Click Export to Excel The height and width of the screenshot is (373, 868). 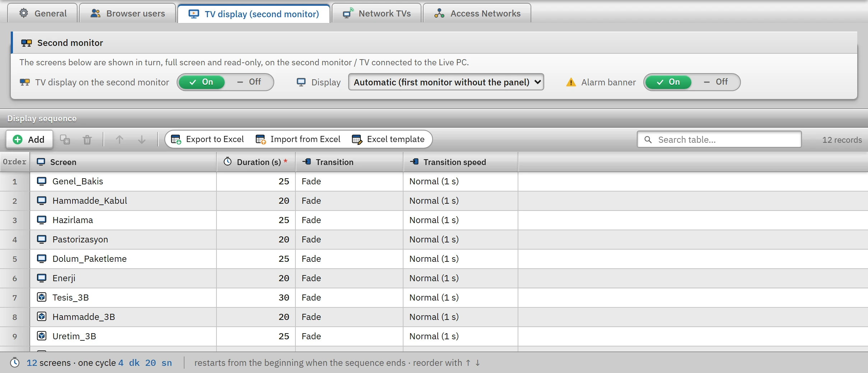pyautogui.click(x=207, y=139)
